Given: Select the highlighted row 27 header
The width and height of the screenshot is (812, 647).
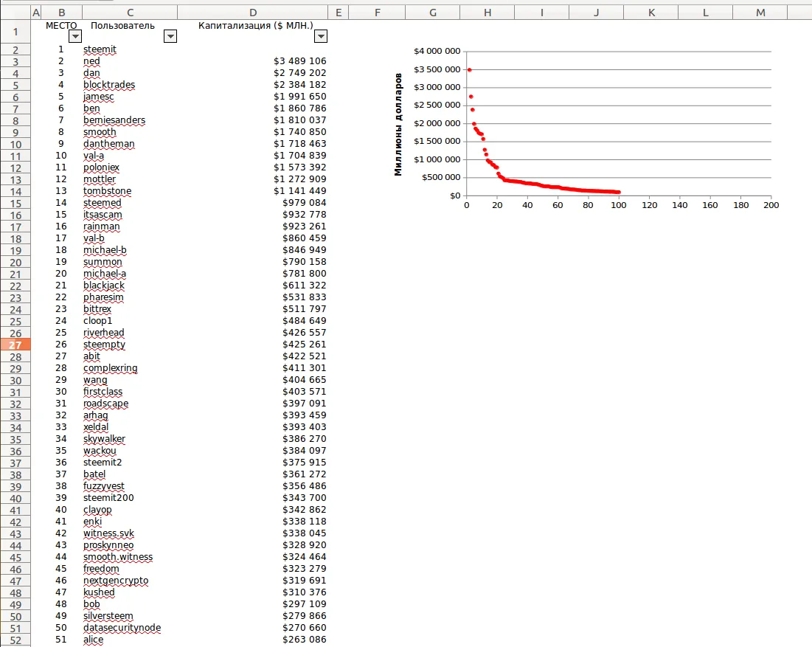Looking at the screenshot, I should click(15, 345).
